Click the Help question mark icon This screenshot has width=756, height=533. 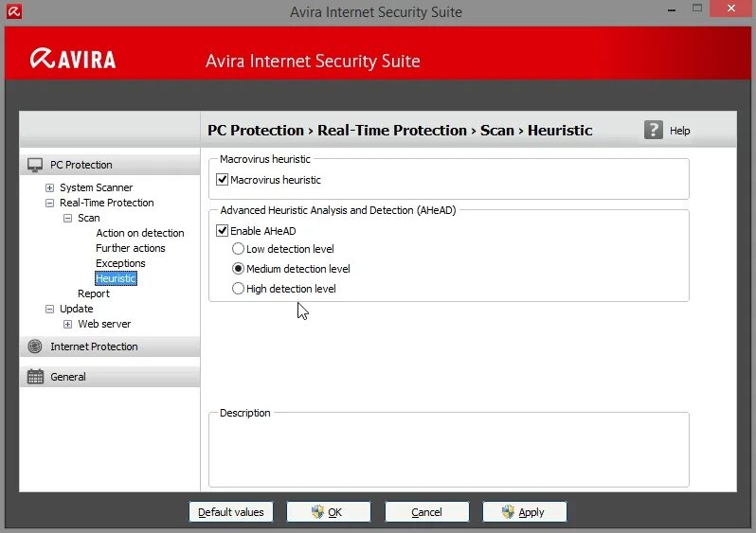pyautogui.click(x=654, y=130)
